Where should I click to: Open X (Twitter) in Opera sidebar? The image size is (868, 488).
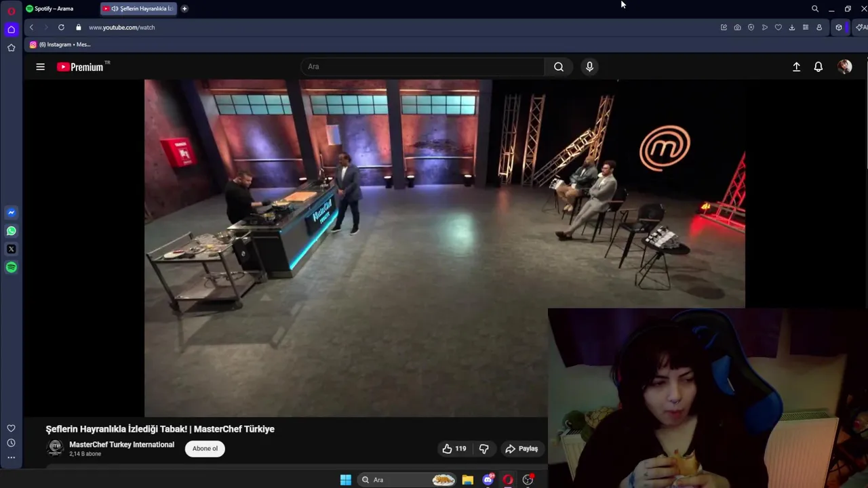coord(11,249)
